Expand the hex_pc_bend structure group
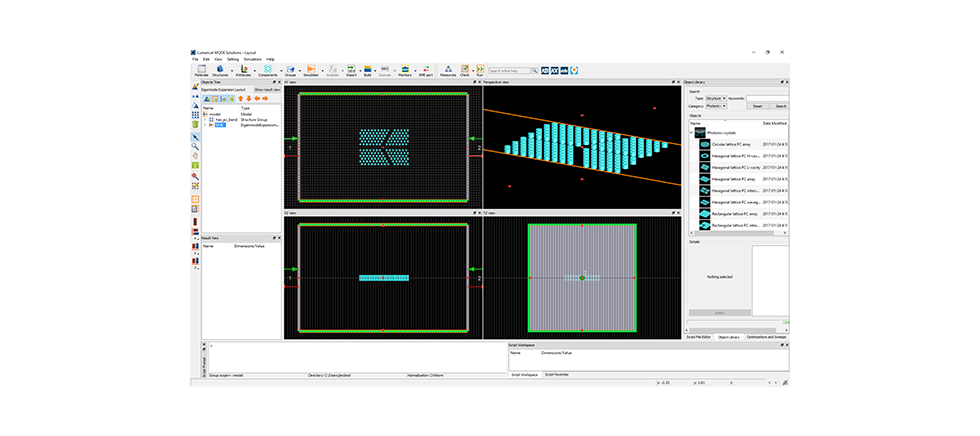This screenshot has height=436, width=980. (205, 119)
